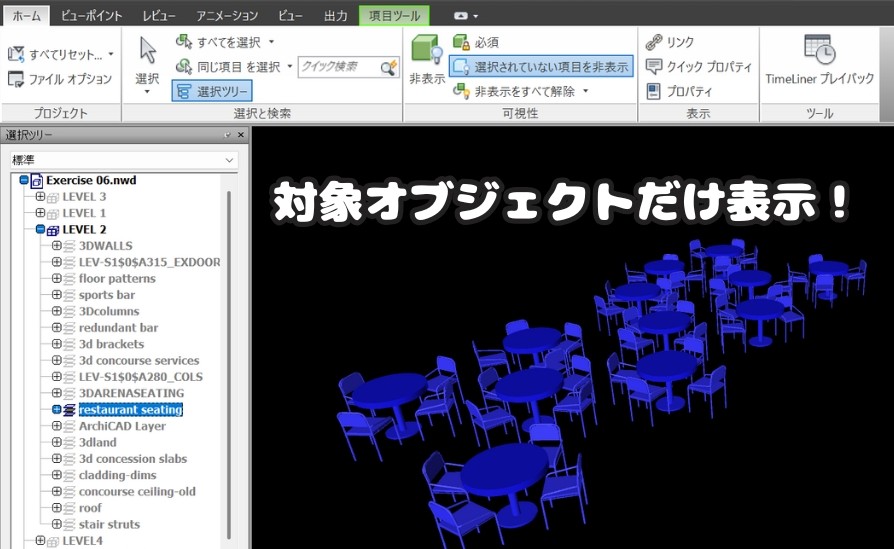Click the Links (リンク) chain icon
Image resolution: width=894 pixels, height=549 pixels.
[x=653, y=42]
